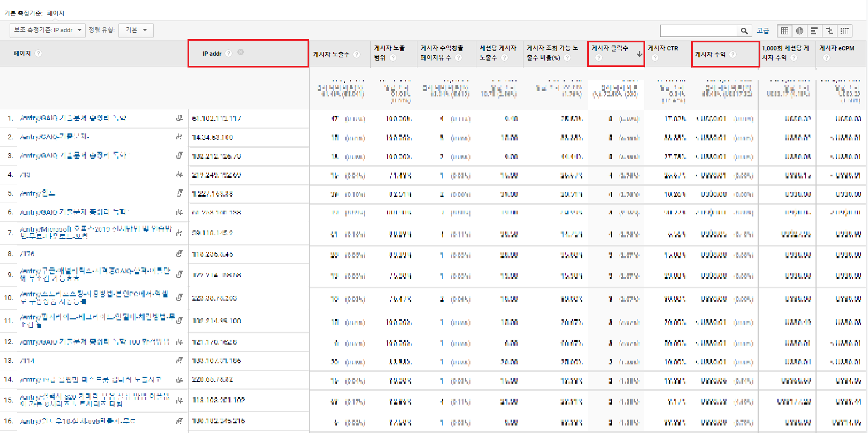Toggle the 게시자 클릭수 descending sort arrow
Viewport: 868px width, 433px height.
click(x=639, y=54)
